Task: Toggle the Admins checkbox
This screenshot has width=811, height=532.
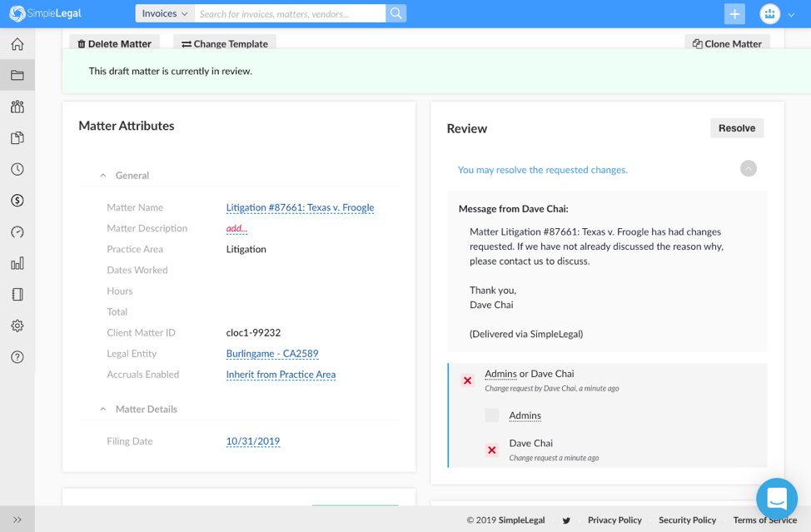Action: [x=492, y=415]
